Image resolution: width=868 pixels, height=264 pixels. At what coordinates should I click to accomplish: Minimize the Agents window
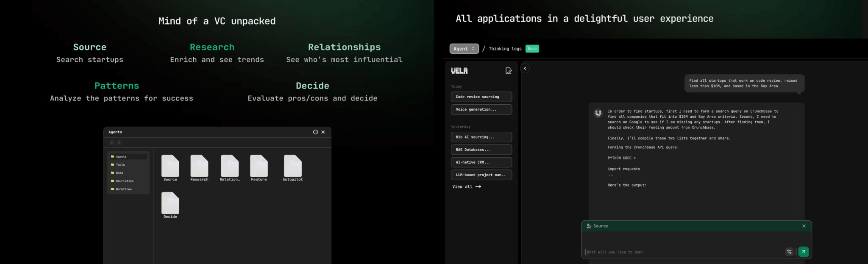[315, 132]
